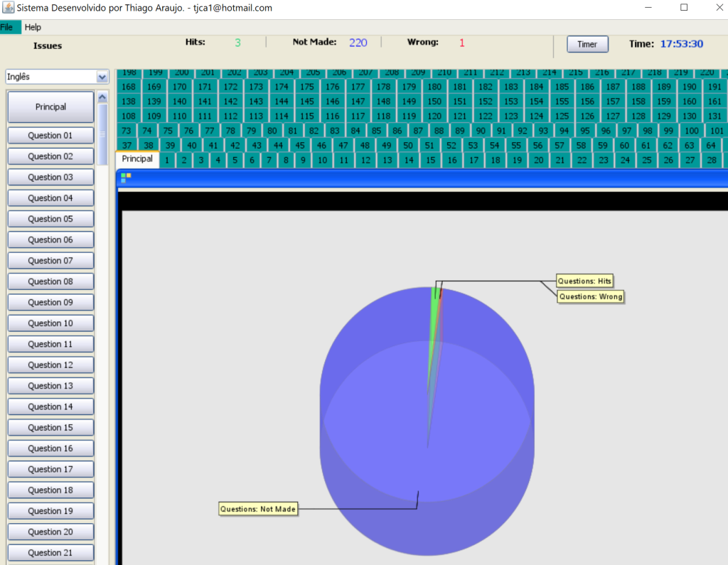Viewport: 728px width, 565px height.
Task: Switch to tab number 161
Action: click(x=715, y=101)
